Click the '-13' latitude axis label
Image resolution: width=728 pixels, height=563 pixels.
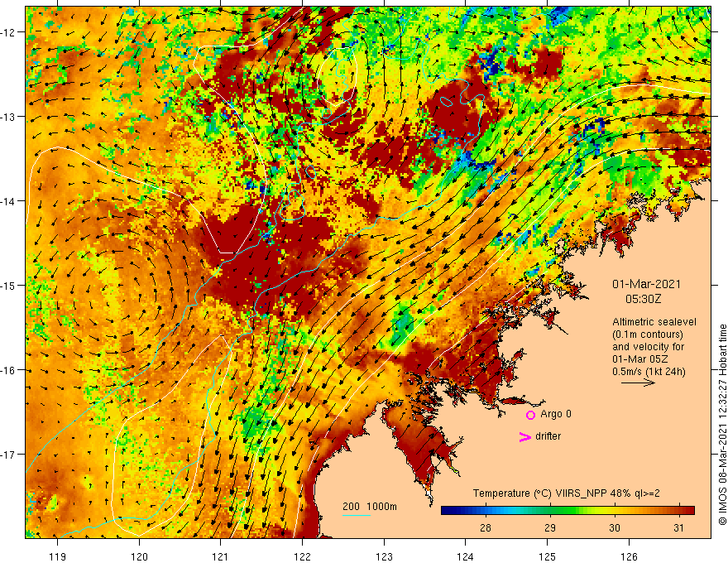[8, 117]
